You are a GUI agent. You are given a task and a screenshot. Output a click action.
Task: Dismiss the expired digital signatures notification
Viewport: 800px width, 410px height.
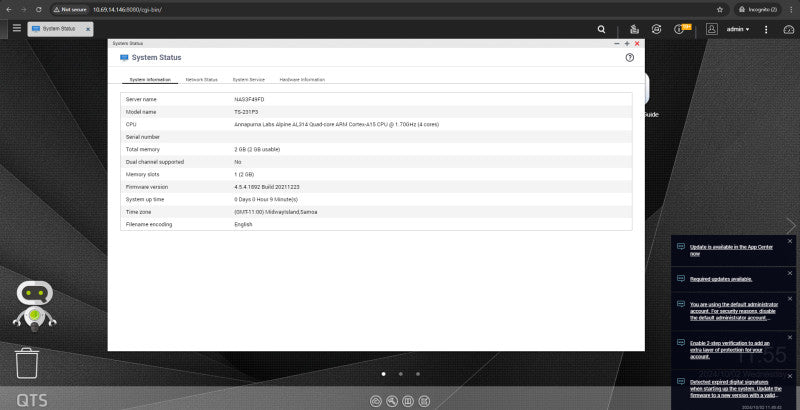click(790, 376)
